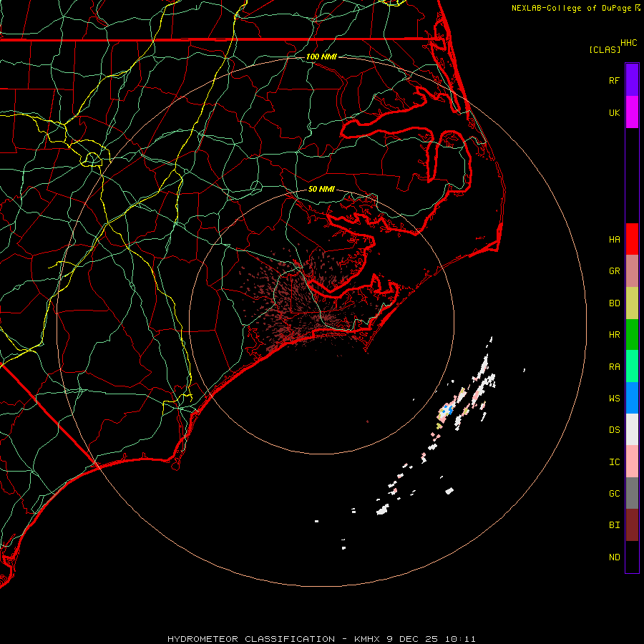Image resolution: width=644 pixels, height=644 pixels.
Task: Click the RA legend label
Action: 614,367
